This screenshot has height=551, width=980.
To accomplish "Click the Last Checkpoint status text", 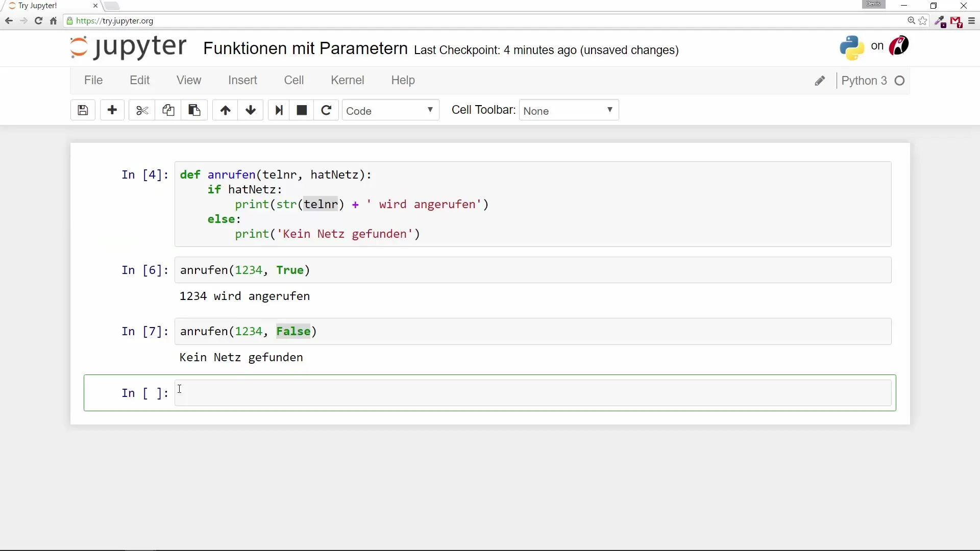I will coord(546,50).
